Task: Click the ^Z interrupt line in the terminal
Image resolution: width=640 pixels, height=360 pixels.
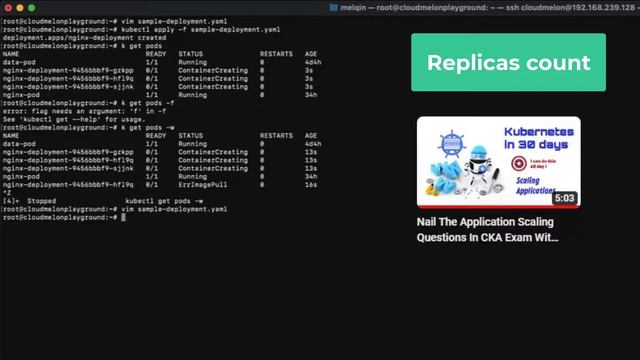Action: click(7, 193)
